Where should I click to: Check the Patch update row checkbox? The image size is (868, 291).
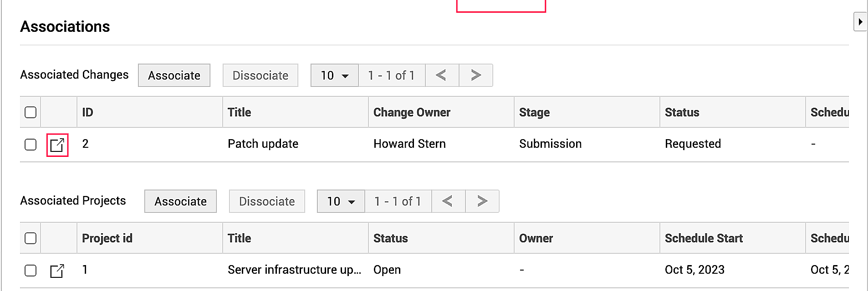[x=31, y=145]
